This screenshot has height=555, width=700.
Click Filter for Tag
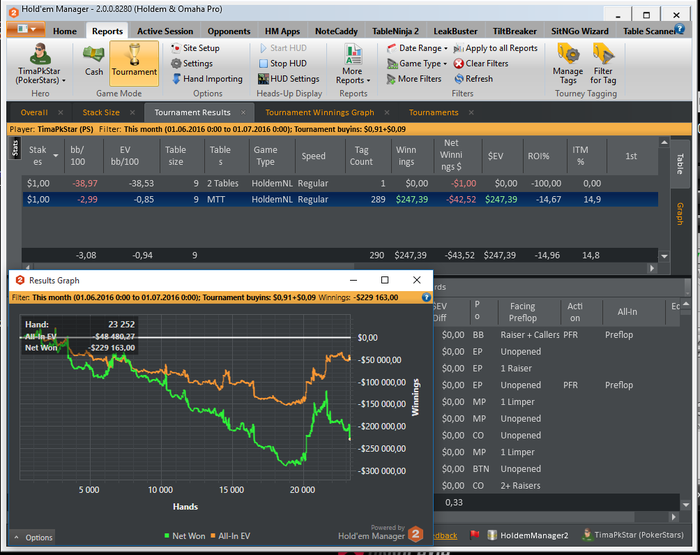click(x=603, y=64)
